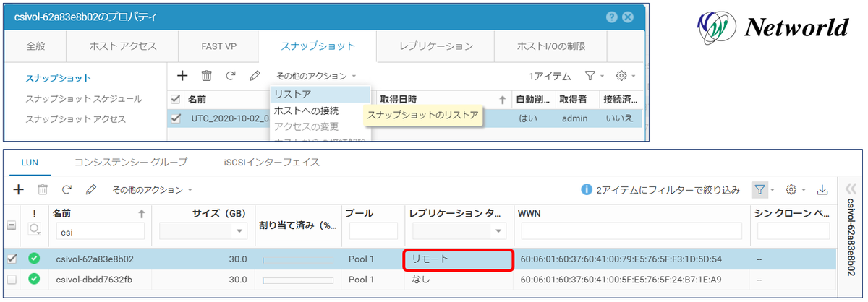This screenshot has width=868, height=302.
Task: Switch to the 全般 tab
Action: point(35,46)
